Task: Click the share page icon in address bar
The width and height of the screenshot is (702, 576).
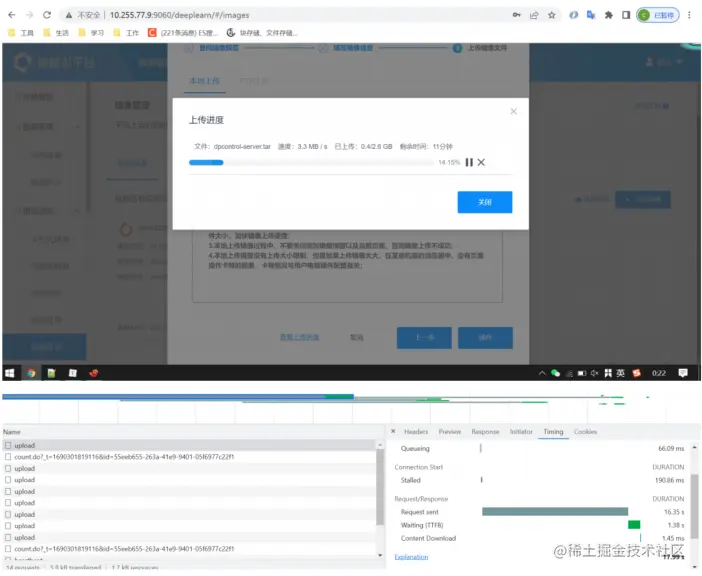Action: click(x=534, y=15)
